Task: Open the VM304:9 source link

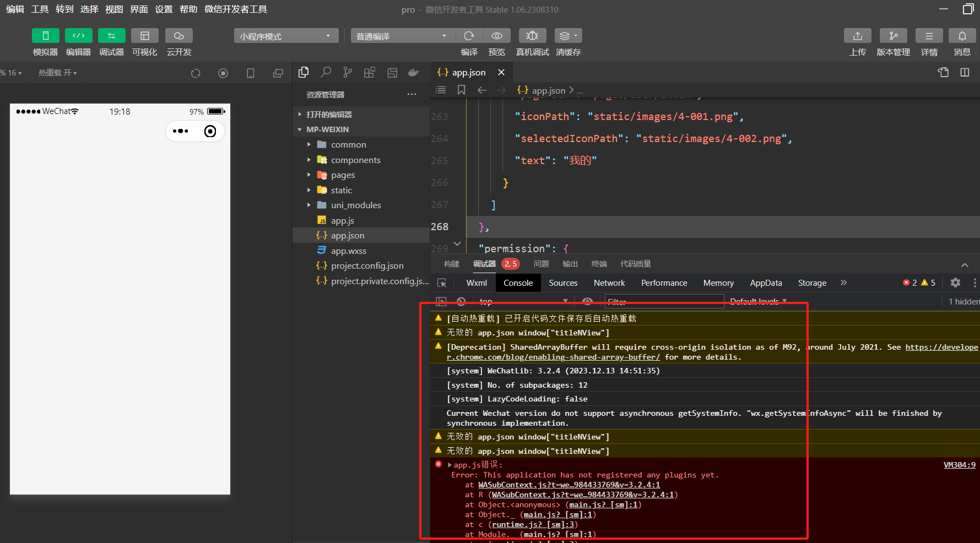Action: 959,465
